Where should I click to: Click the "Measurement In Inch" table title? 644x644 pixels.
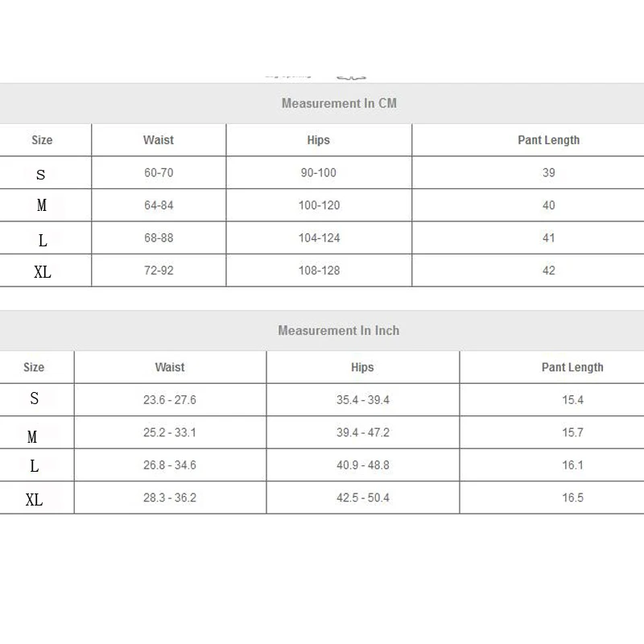click(x=338, y=331)
